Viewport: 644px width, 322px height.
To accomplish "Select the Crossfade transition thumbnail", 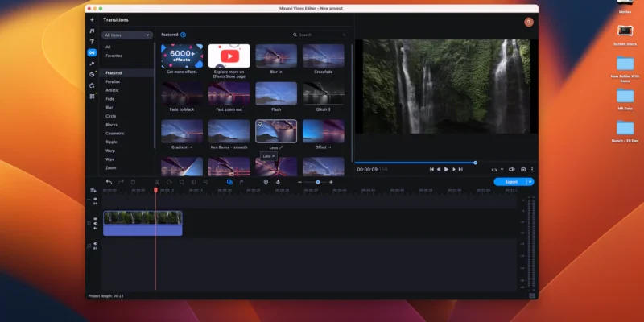I will pos(324,56).
